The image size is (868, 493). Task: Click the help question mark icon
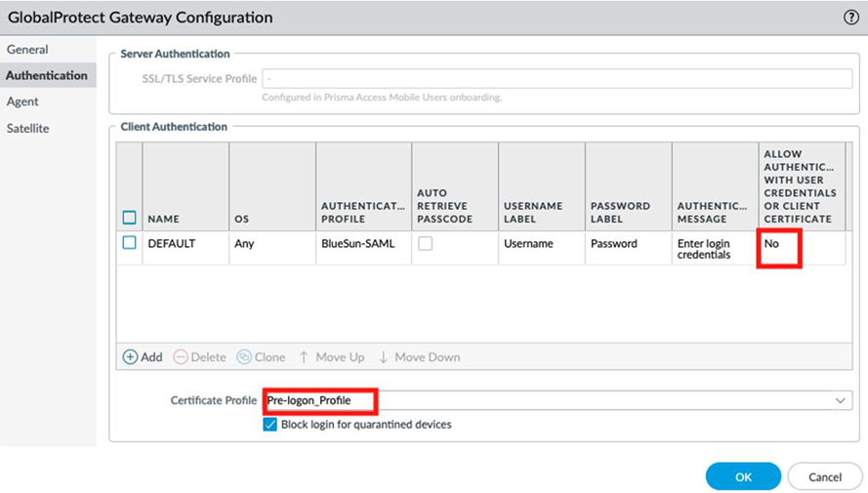850,18
